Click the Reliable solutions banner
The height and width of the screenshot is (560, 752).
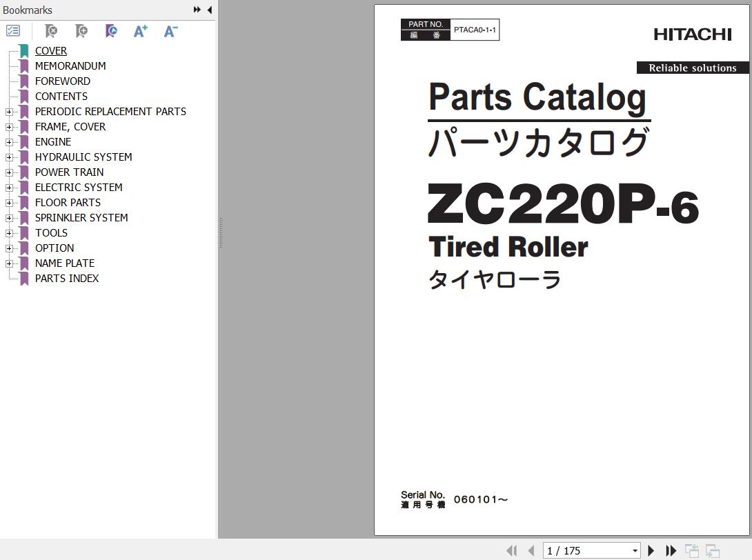pyautogui.click(x=693, y=68)
